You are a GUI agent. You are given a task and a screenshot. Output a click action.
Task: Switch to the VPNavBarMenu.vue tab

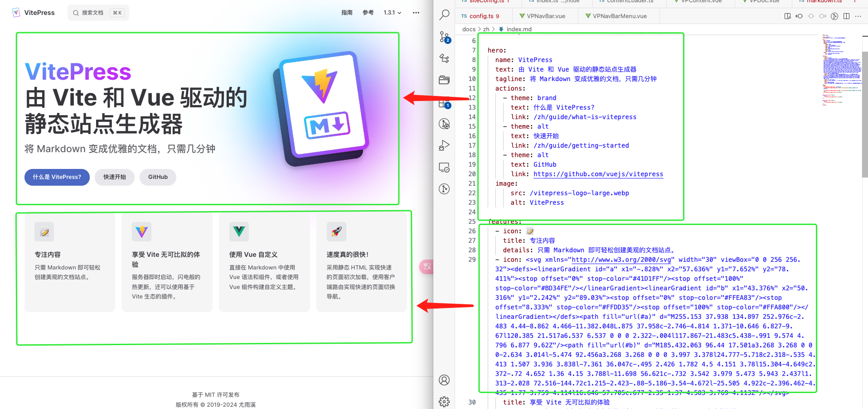[x=619, y=16]
